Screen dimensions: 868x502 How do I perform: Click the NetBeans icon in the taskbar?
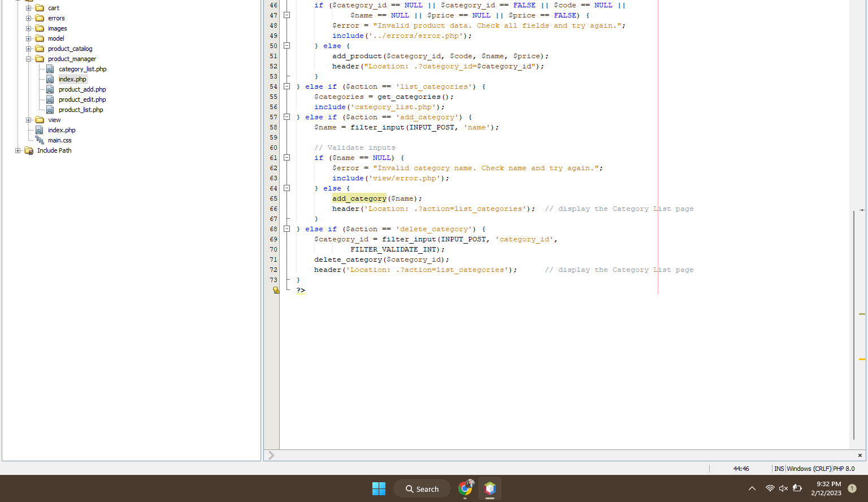[490, 488]
